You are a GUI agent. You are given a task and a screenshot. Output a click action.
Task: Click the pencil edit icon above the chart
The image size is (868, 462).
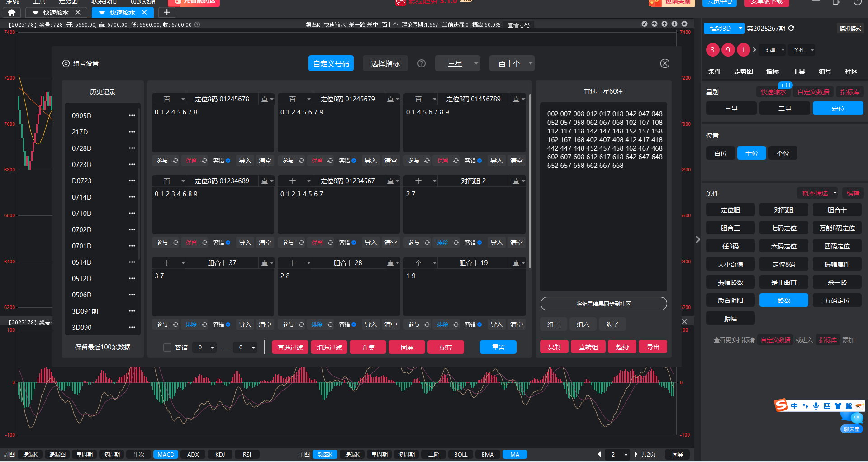645,24
